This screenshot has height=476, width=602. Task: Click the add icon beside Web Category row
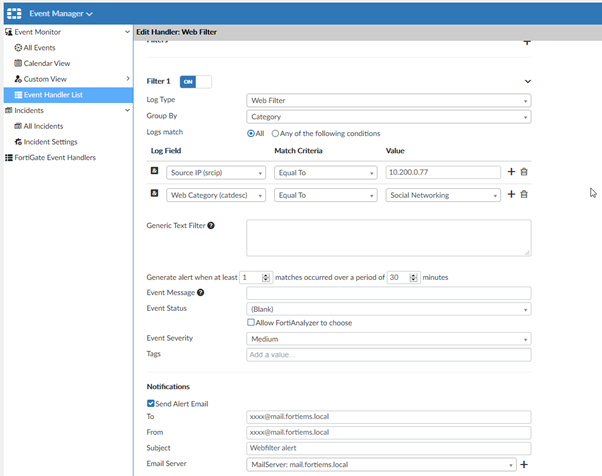[x=511, y=195]
